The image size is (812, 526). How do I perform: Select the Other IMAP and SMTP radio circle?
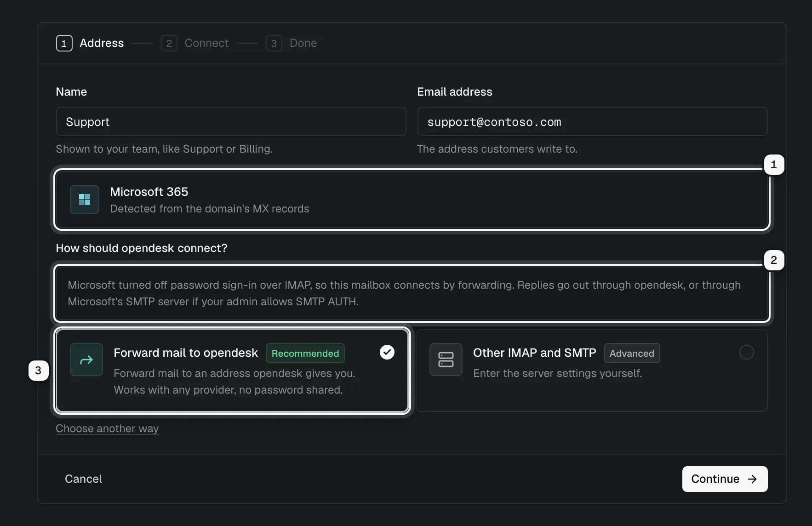747,352
